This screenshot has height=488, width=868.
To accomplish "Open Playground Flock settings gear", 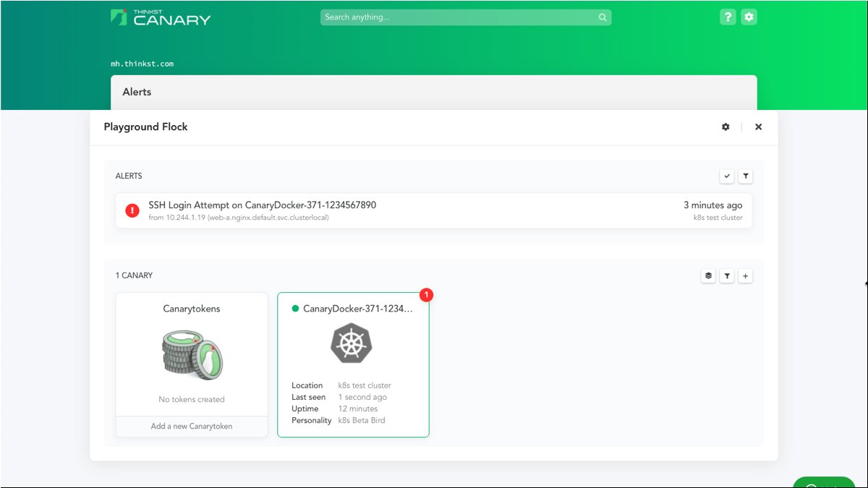I will click(x=726, y=127).
